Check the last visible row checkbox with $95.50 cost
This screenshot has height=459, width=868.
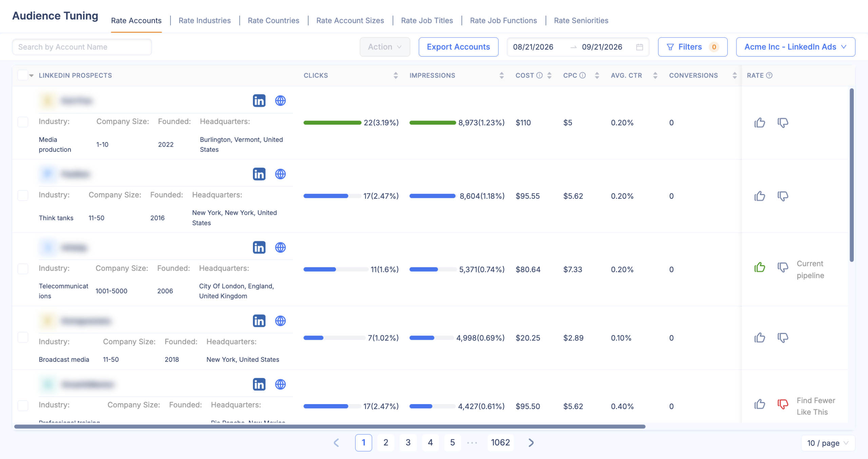point(23,406)
